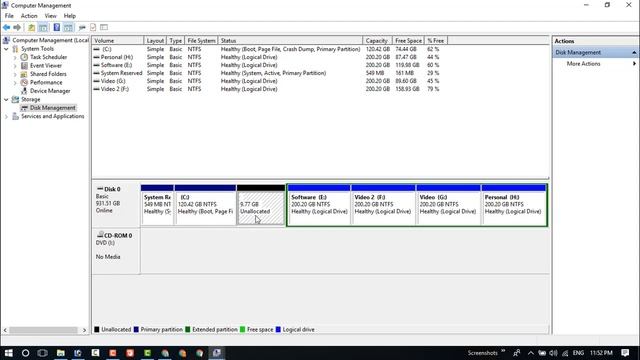Image resolution: width=640 pixels, height=360 pixels.
Task: Sort by the Volume column header
Action: click(x=118, y=40)
